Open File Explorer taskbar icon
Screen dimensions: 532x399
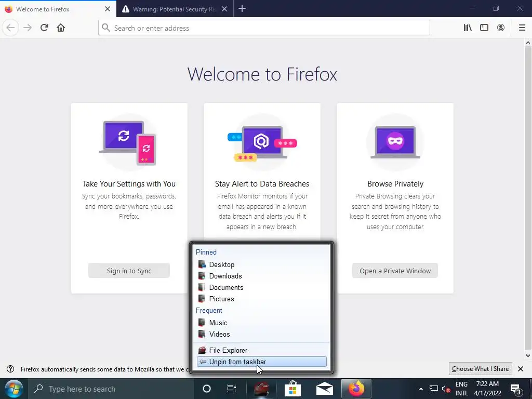point(262,389)
